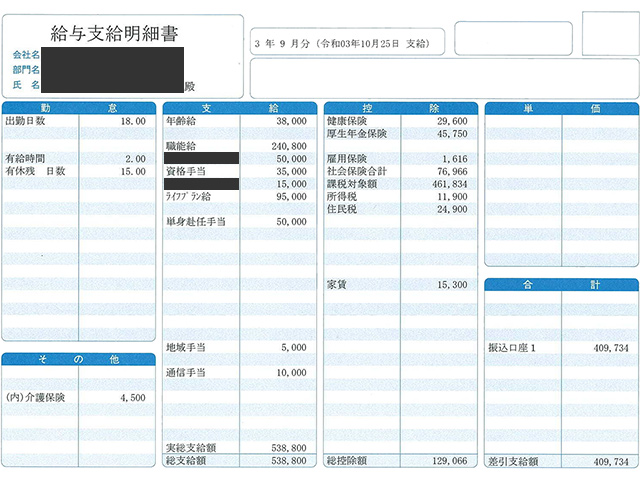
Task: Click the 給与支給明細書 document title
Action: click(114, 34)
